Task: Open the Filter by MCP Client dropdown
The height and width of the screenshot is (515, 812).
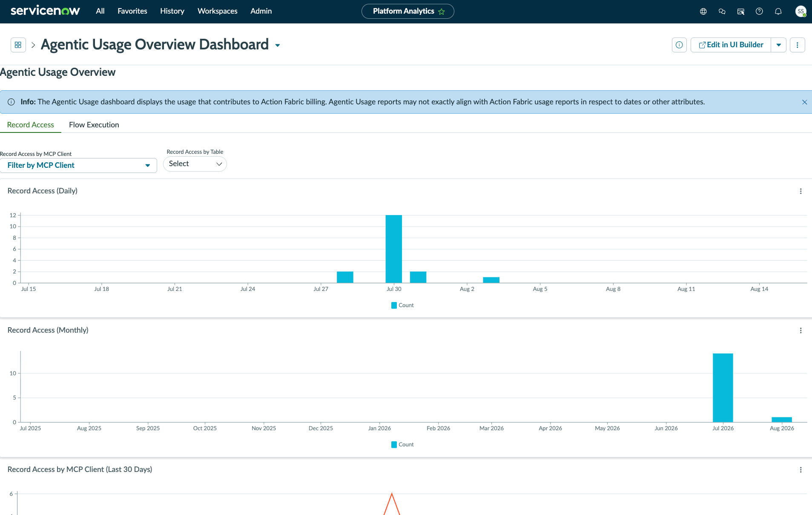Action: tap(79, 165)
